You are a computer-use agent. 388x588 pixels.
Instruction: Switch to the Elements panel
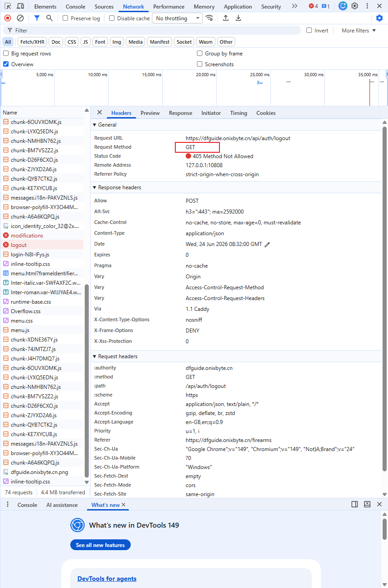click(x=45, y=6)
